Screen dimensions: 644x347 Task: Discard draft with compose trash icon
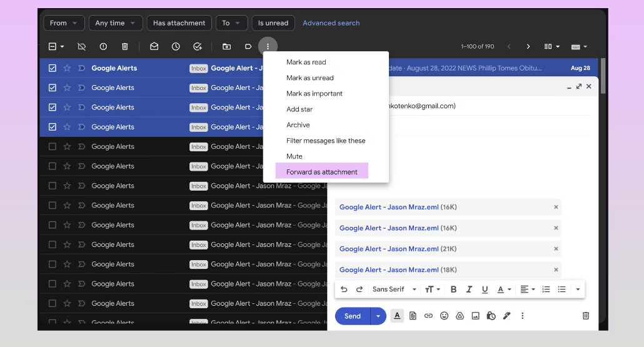pyautogui.click(x=586, y=316)
